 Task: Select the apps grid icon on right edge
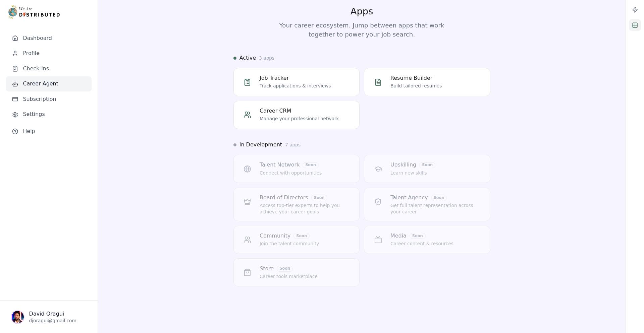(x=635, y=25)
